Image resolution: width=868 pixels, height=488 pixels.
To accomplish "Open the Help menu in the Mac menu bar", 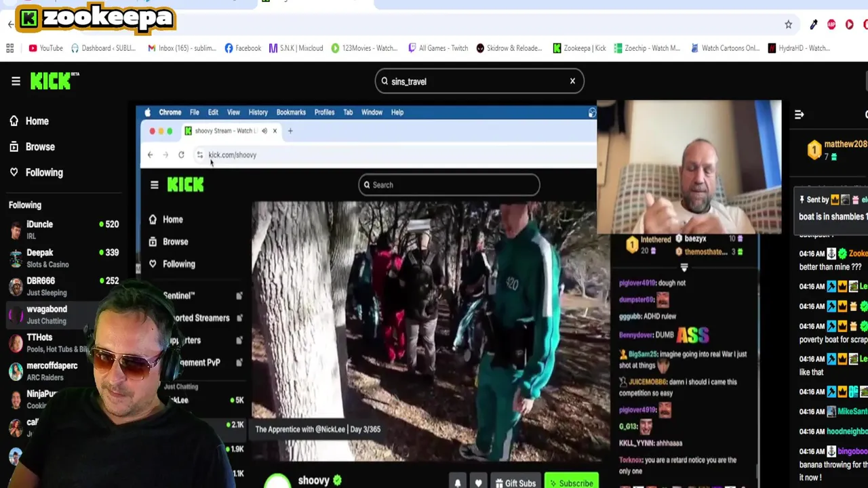I will [397, 113].
